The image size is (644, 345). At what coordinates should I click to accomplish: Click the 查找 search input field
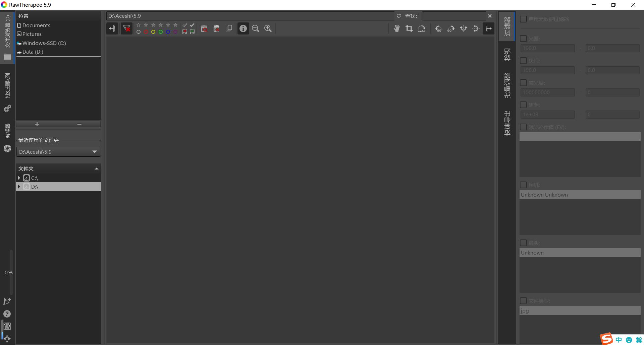coord(453,16)
